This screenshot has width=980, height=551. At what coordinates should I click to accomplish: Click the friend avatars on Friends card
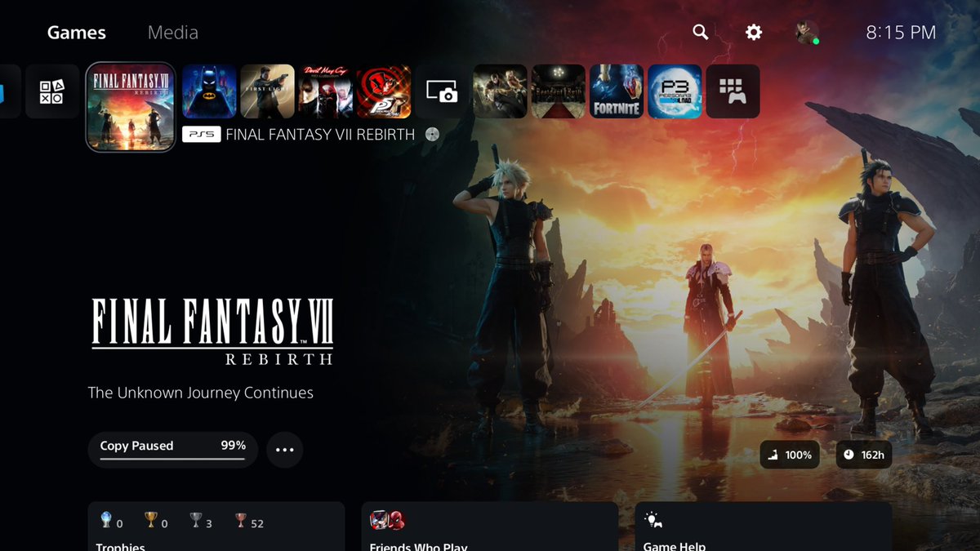click(387, 520)
